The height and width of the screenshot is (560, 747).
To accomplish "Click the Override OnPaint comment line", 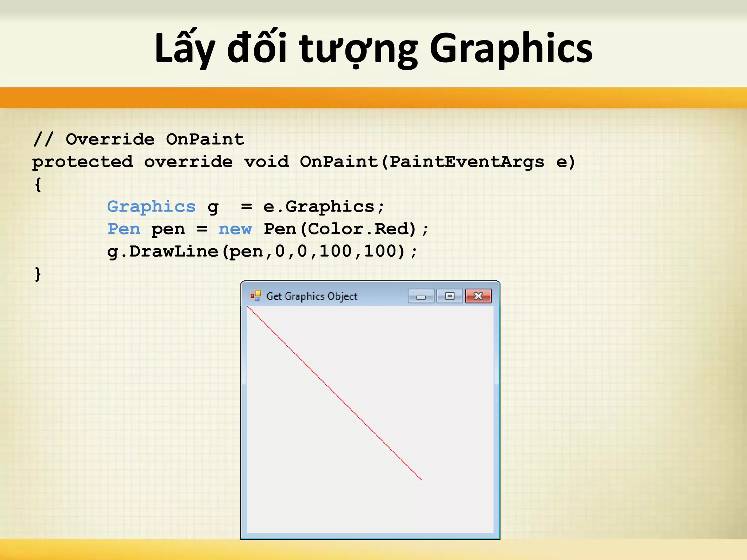I will 139,139.
